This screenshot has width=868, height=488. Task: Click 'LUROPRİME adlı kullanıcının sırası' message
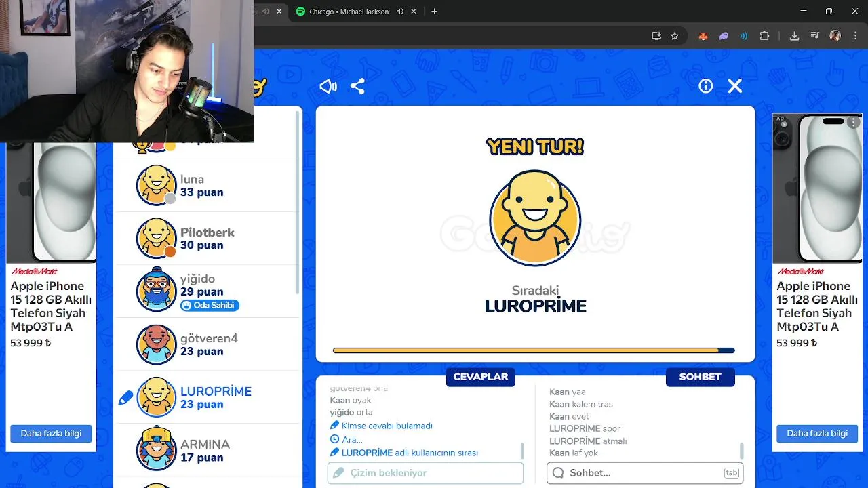coord(410,453)
